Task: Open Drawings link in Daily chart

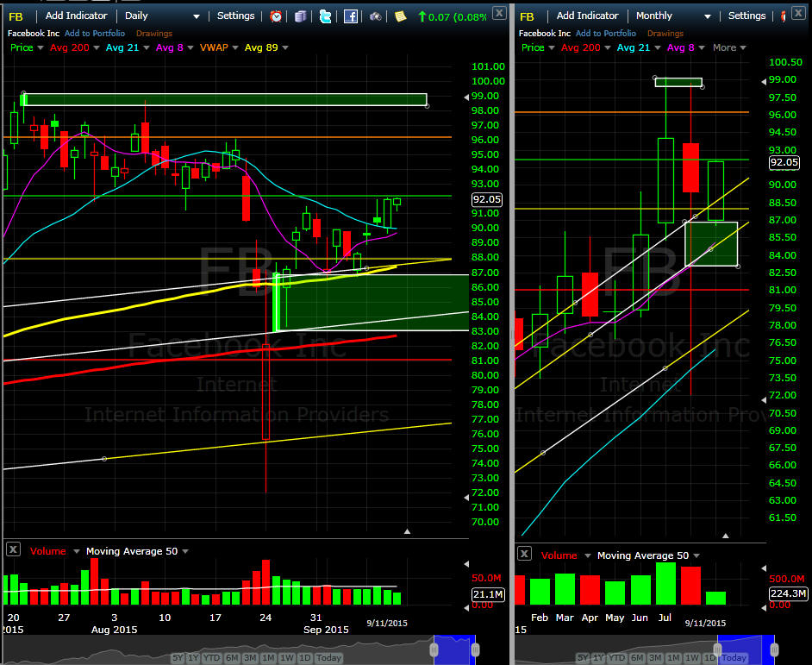Action: 153,33
